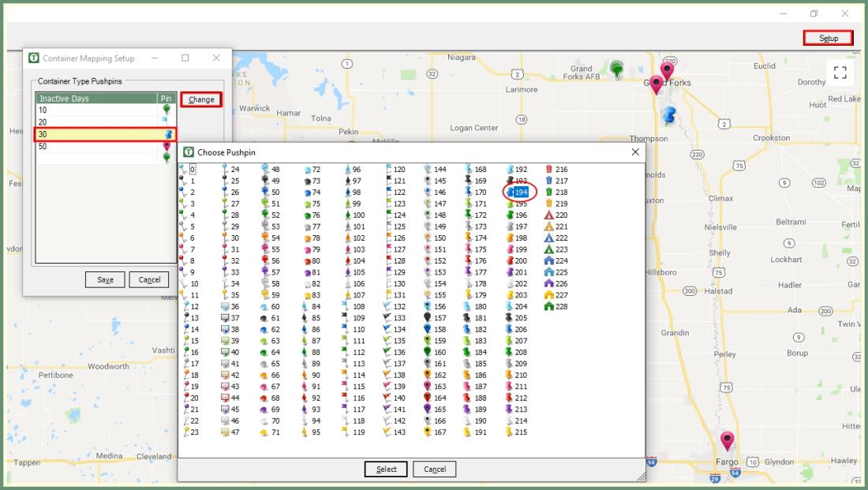Close the Choose Pushpin dialog

pyautogui.click(x=635, y=152)
